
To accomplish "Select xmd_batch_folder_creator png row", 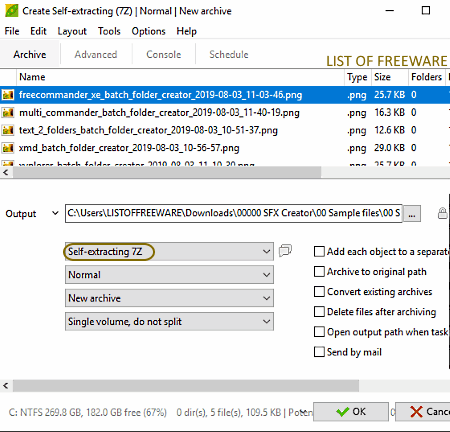I will [x=225, y=148].
